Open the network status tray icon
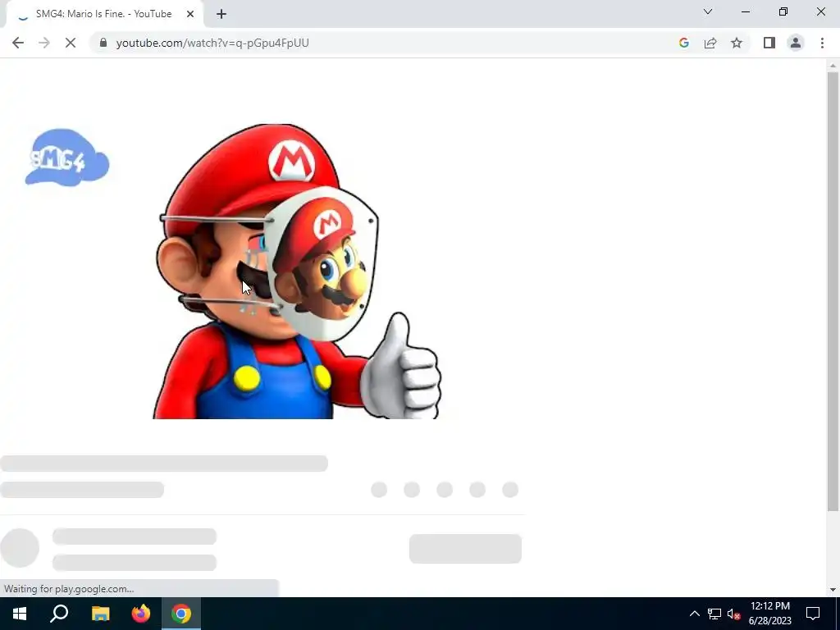The image size is (840, 630). pyautogui.click(x=714, y=614)
